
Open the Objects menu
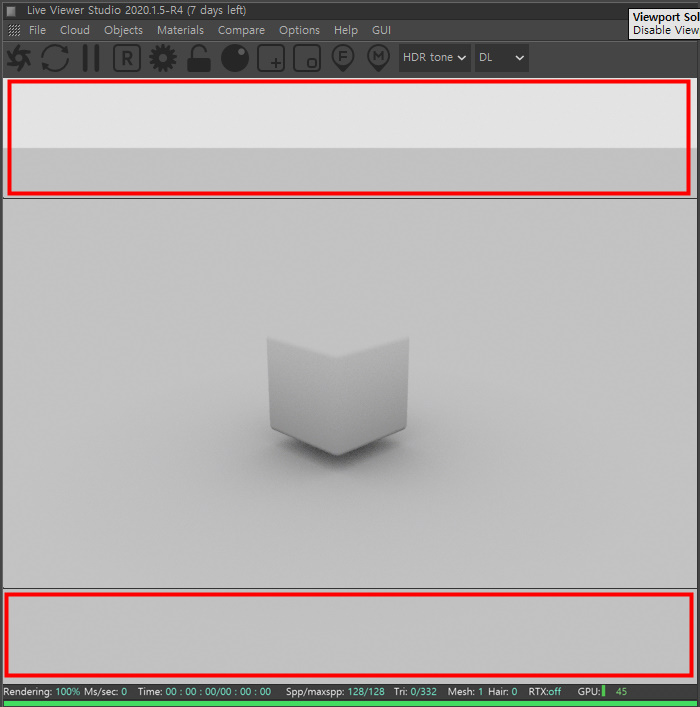coord(123,30)
